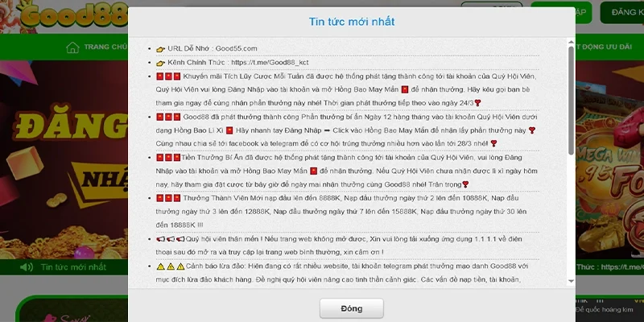The image size is (644, 322).
Task: Click warning triangle icons before Cảnh báo lừa đảo
Action: point(171,266)
